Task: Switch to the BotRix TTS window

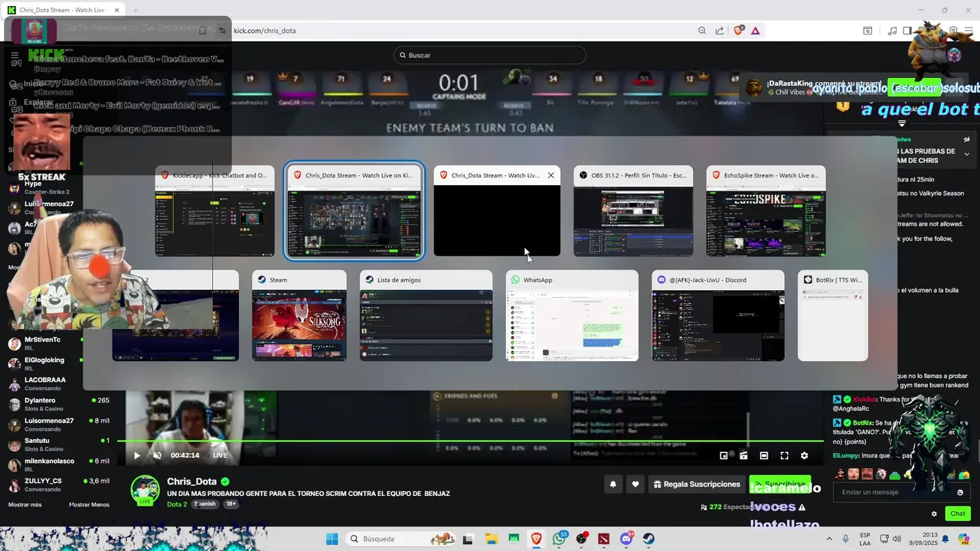Action: pyautogui.click(x=833, y=315)
